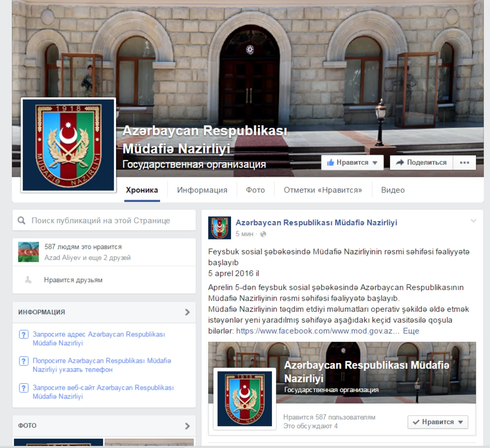The height and width of the screenshot is (448, 490).
Task: Click 587 людям это нравится text
Action: pyautogui.click(x=83, y=247)
